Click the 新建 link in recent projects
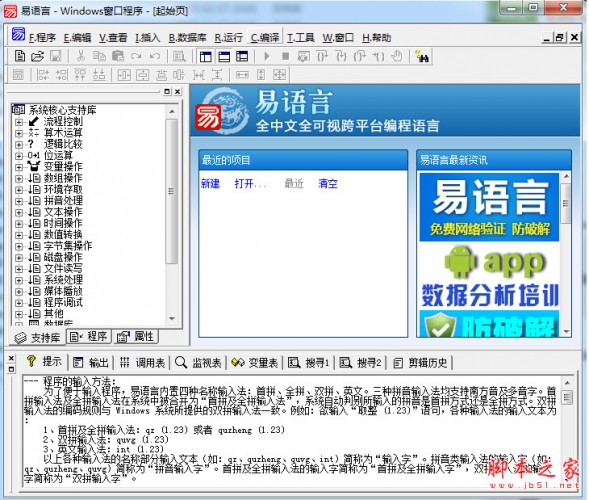This screenshot has height=500, width=589. (x=210, y=184)
